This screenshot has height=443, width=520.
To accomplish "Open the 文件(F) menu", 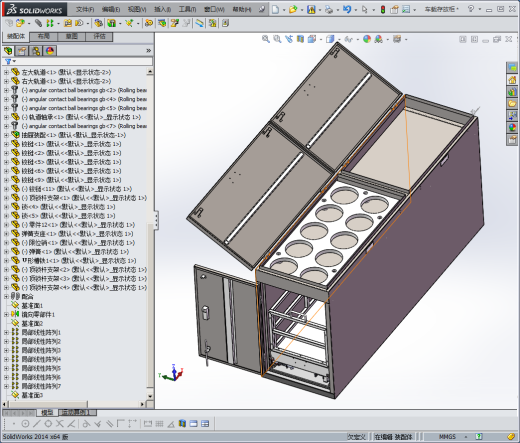I will (x=85, y=9).
